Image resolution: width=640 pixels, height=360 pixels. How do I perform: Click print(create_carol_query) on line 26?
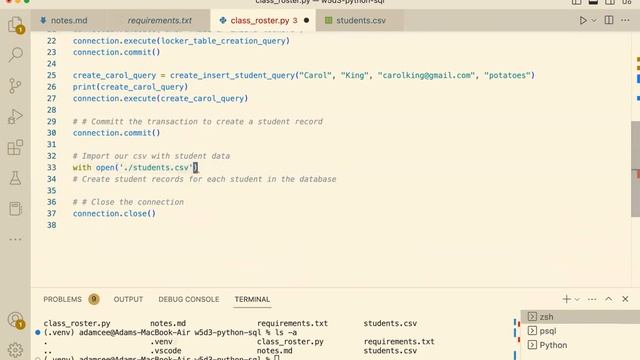coord(130,87)
